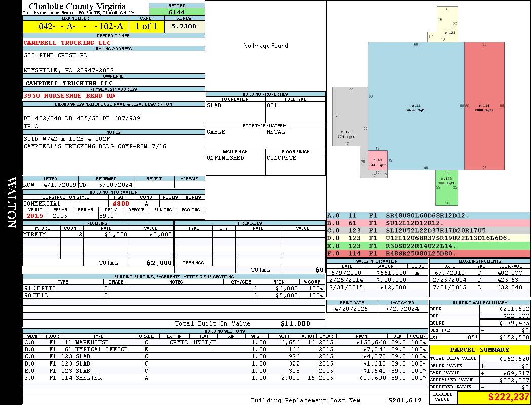Select sketch legend row D.0 123 F1
The image size is (532, 405).
coord(429,238)
